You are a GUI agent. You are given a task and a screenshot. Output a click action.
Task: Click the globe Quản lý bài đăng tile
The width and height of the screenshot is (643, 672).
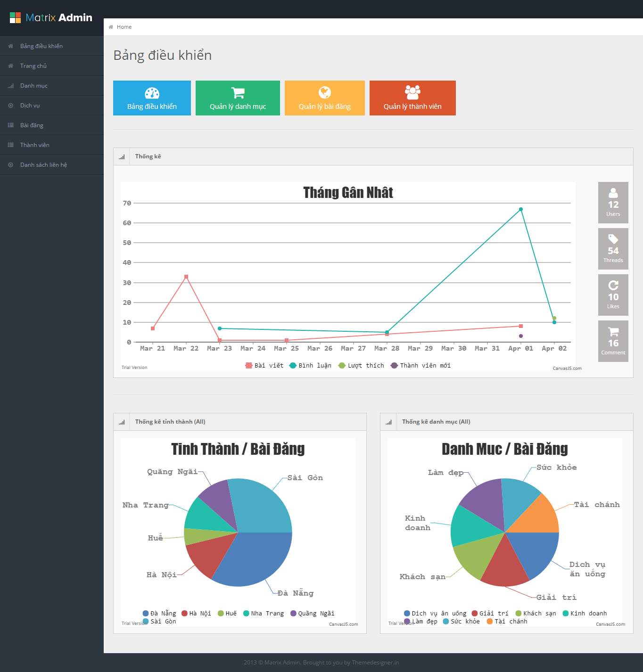click(x=325, y=98)
